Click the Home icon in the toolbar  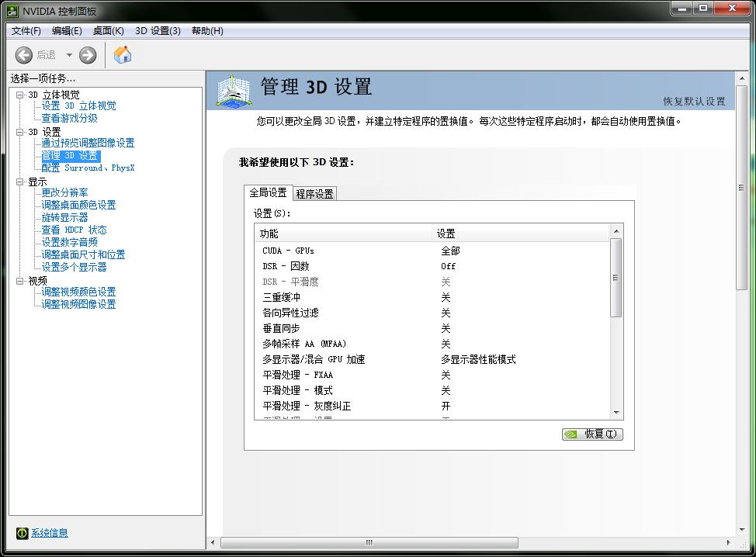coord(123,54)
